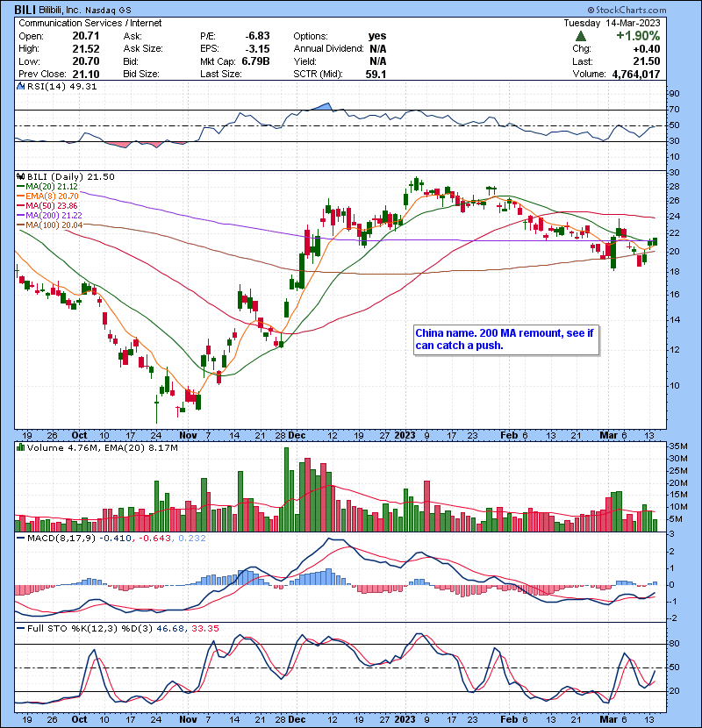Click the Last Size label
Viewport: 702px width, 728px height.
pyautogui.click(x=220, y=74)
